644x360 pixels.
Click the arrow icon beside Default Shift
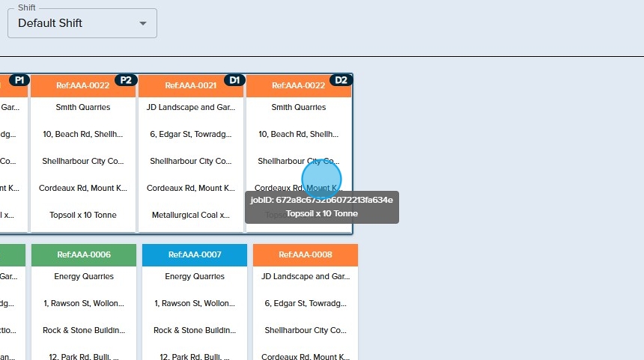[x=143, y=23]
